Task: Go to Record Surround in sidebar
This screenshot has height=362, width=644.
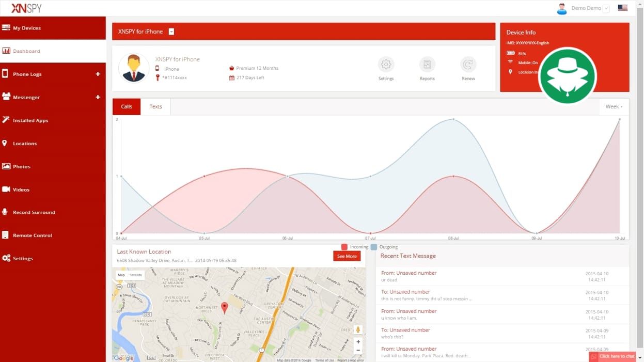Action: point(34,212)
